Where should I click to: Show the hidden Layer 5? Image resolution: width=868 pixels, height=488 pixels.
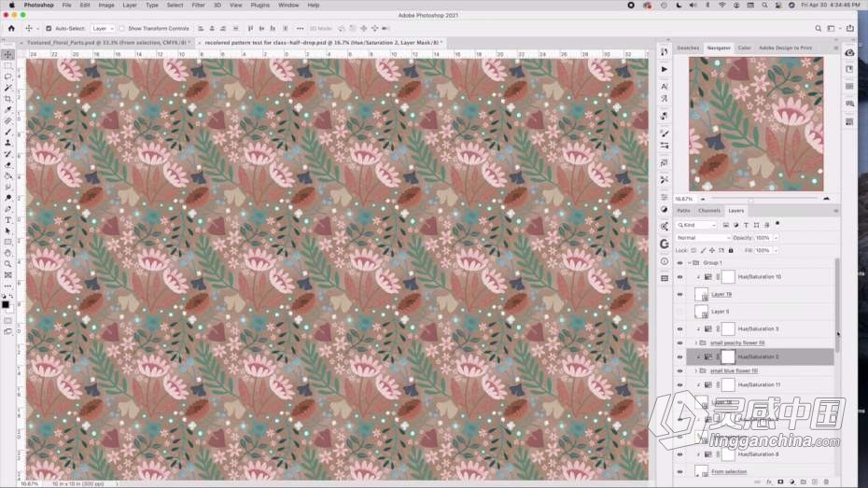click(679, 312)
